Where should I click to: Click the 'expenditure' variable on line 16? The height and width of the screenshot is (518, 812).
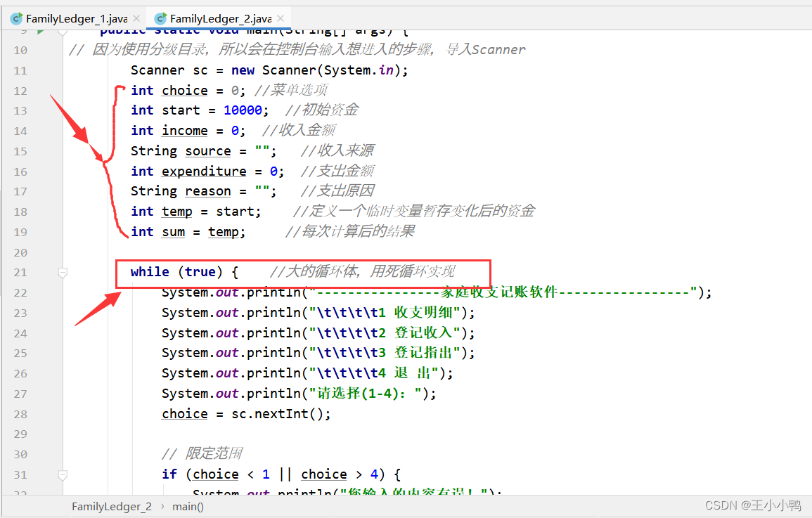coord(204,171)
